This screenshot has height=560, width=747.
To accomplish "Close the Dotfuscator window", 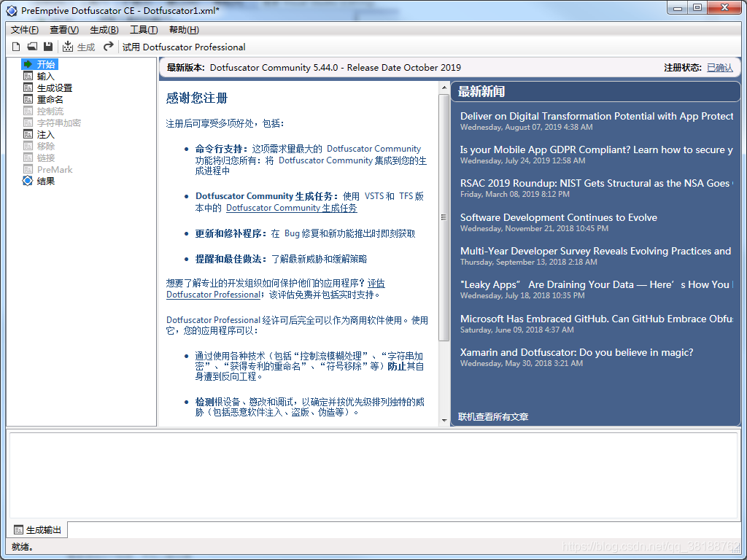I will (724, 8).
